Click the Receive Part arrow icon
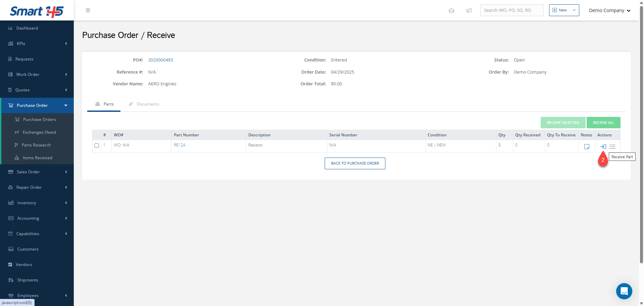The height and width of the screenshot is (306, 644). click(603, 146)
